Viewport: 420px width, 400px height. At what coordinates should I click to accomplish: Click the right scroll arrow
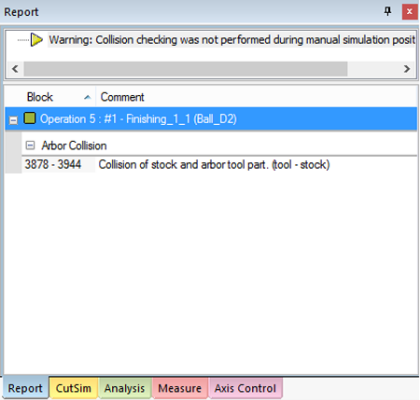click(407, 69)
